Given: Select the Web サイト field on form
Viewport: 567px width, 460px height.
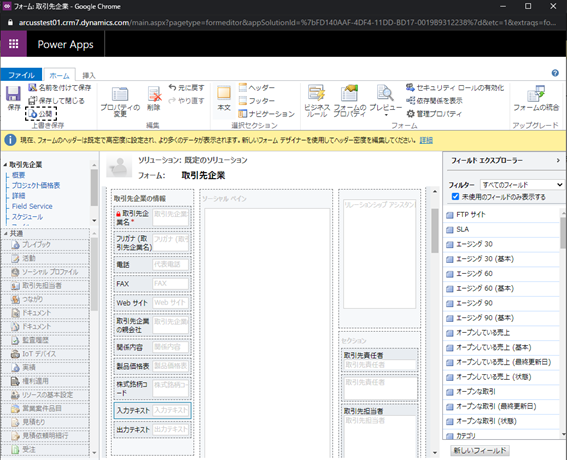Looking at the screenshot, I should point(152,303).
